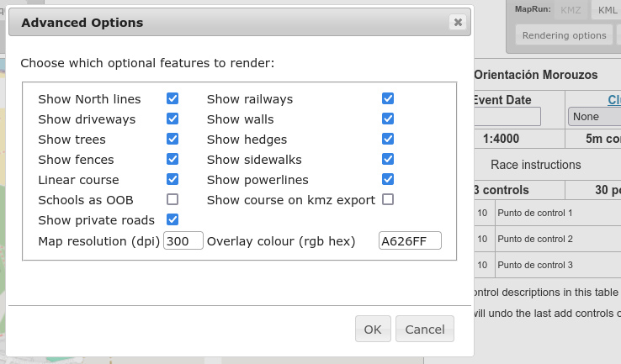Toggle Show trees checkbox

tap(172, 139)
